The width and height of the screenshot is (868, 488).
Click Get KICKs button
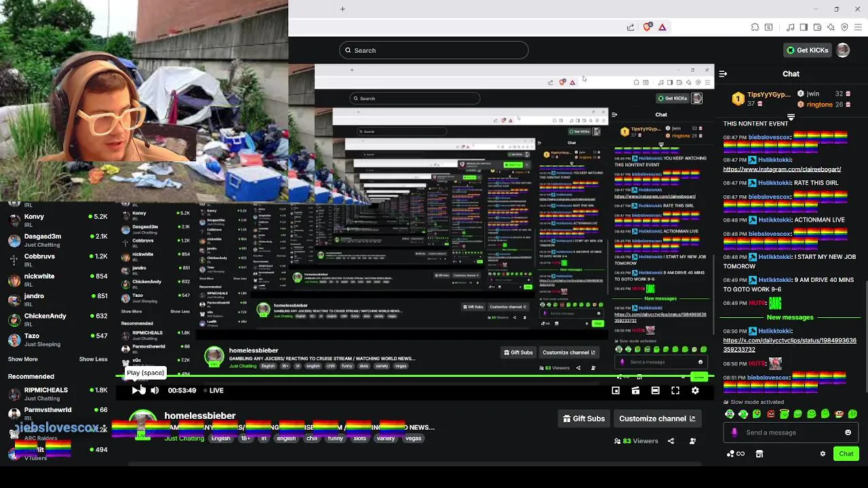coord(807,50)
